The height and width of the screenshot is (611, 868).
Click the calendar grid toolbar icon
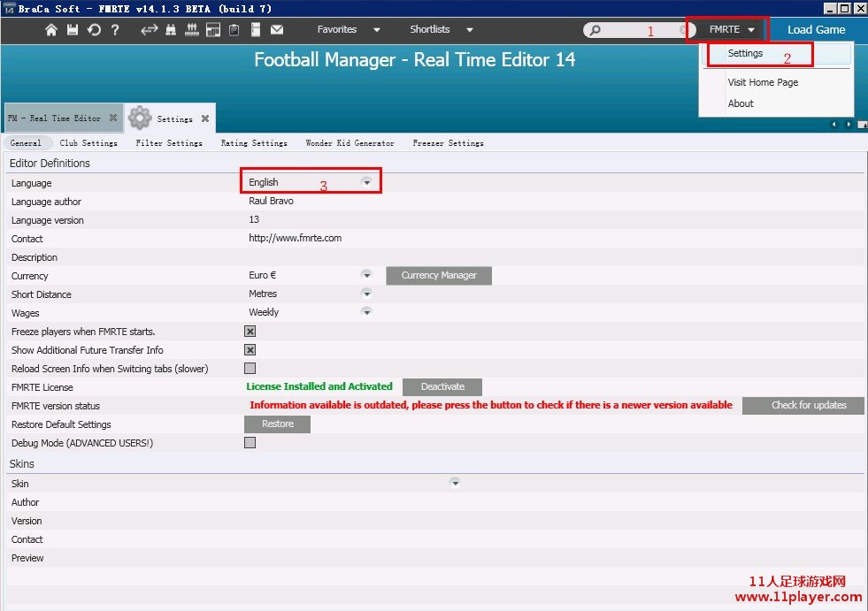213,30
